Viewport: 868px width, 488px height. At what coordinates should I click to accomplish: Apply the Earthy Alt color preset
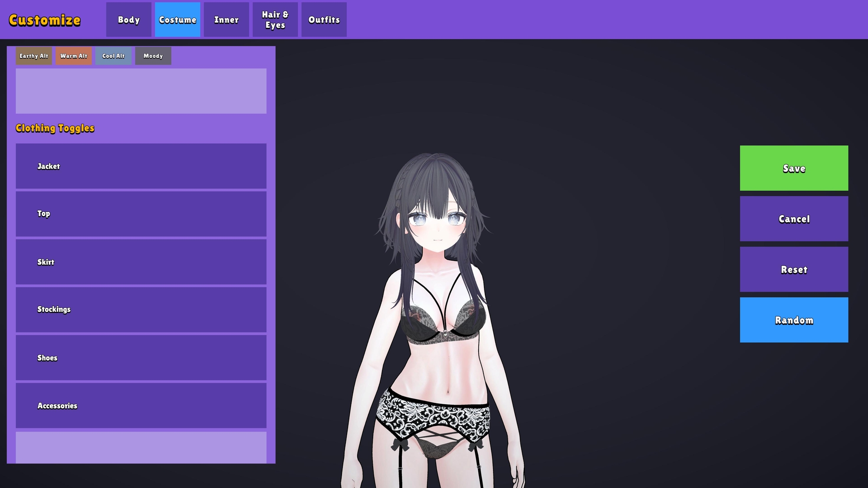tap(33, 56)
